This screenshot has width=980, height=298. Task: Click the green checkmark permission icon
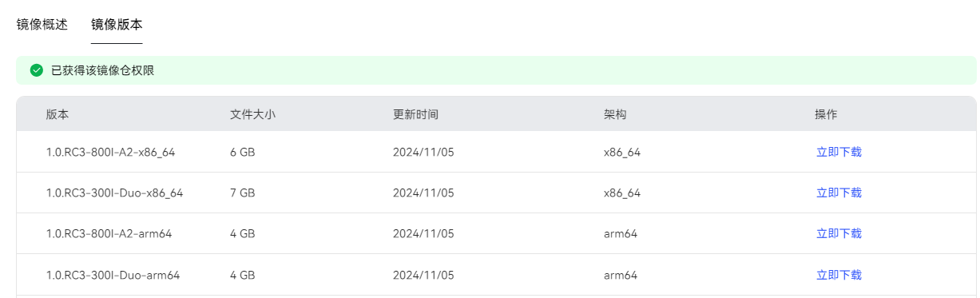[x=36, y=70]
